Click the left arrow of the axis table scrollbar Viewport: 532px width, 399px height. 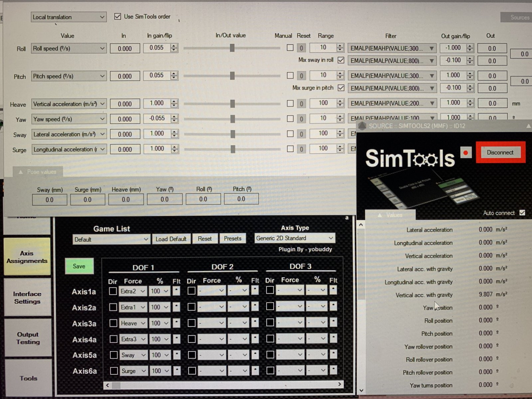point(107,385)
